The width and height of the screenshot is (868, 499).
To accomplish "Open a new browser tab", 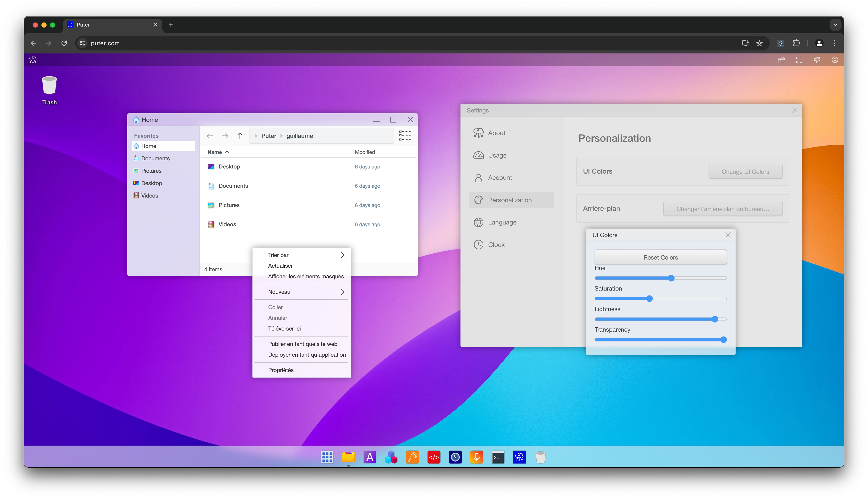I will tap(171, 25).
